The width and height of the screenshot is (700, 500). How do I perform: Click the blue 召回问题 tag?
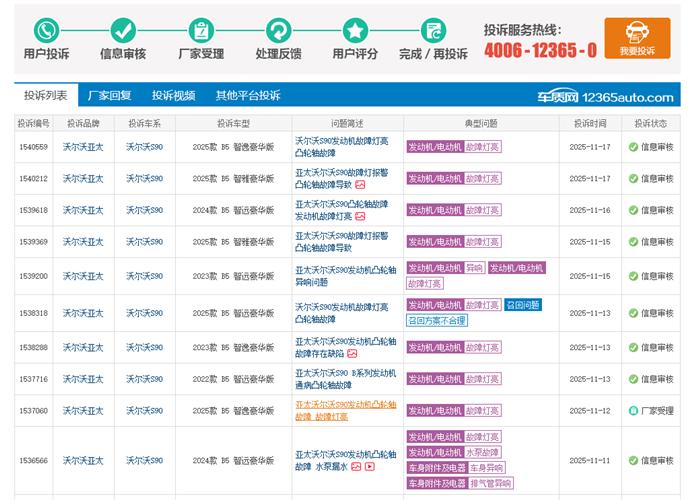pos(522,305)
